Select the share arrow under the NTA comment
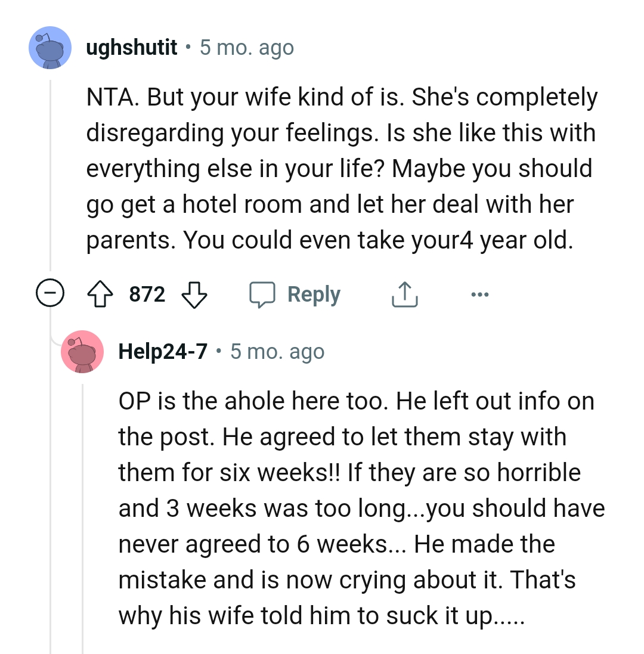The height and width of the screenshot is (654, 644). [404, 293]
